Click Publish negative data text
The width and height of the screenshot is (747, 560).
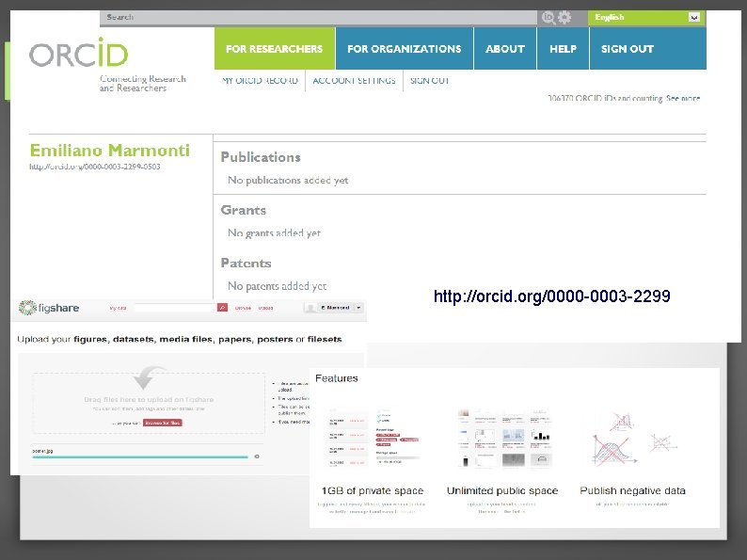(632, 490)
